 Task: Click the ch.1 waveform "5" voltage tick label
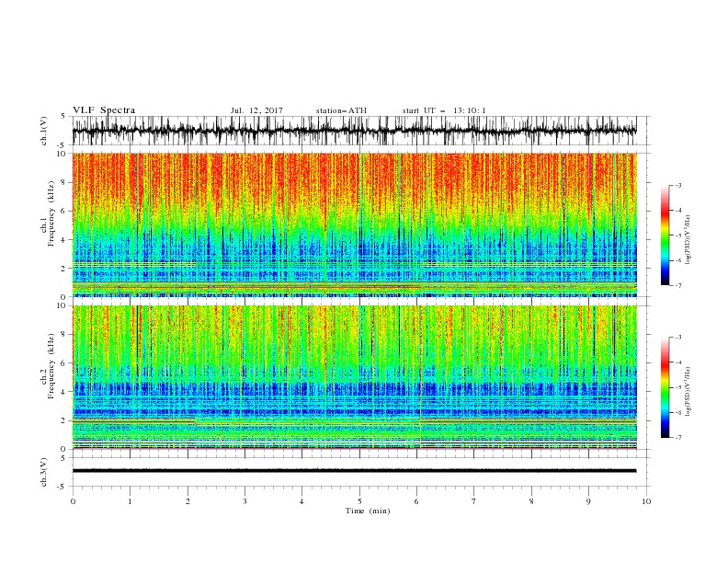(63, 117)
